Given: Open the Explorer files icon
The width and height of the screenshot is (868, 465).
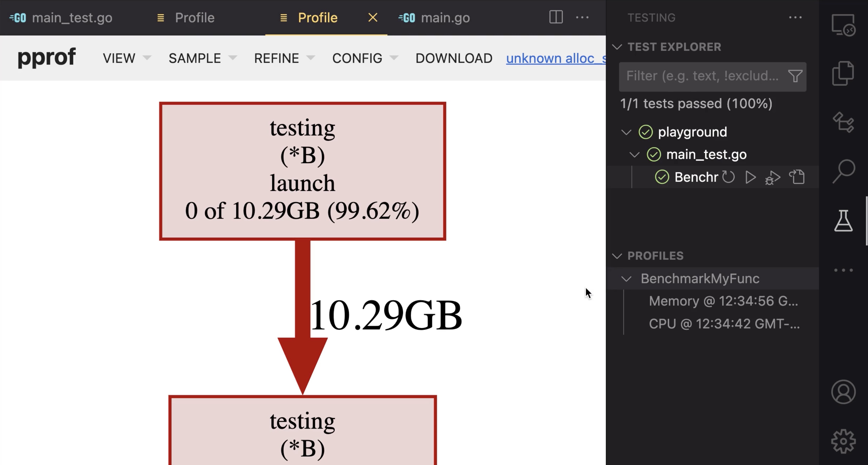Looking at the screenshot, I should point(843,73).
